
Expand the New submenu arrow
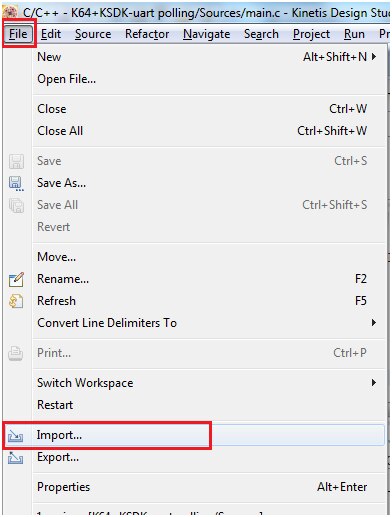pyautogui.click(x=374, y=57)
